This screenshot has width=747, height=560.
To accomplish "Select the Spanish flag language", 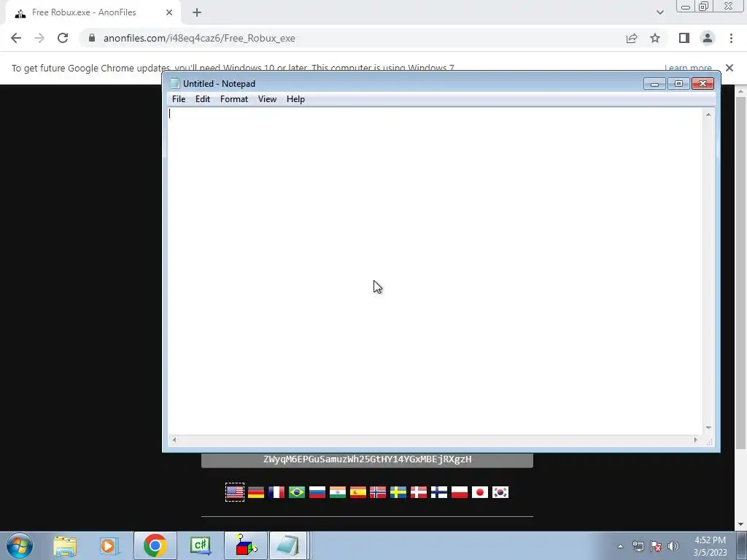I will pyautogui.click(x=358, y=492).
